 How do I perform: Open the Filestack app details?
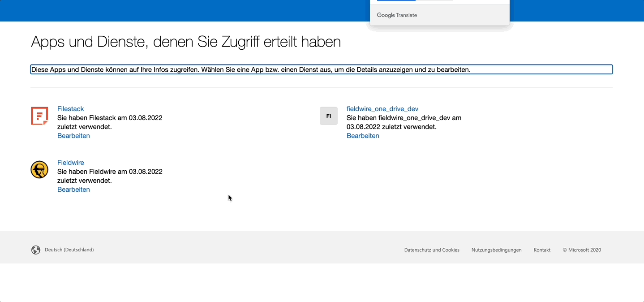tap(70, 108)
